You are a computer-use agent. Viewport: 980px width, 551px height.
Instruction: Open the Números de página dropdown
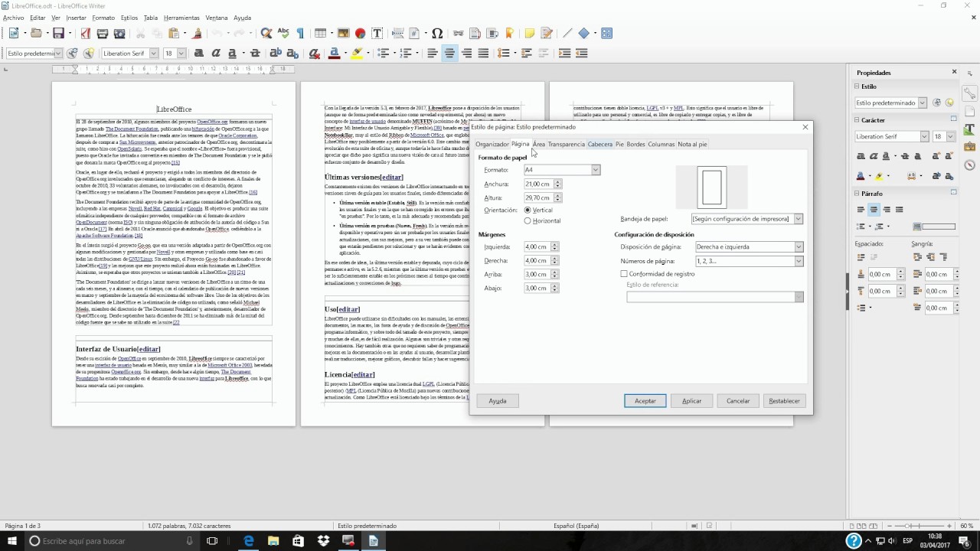[798, 261]
